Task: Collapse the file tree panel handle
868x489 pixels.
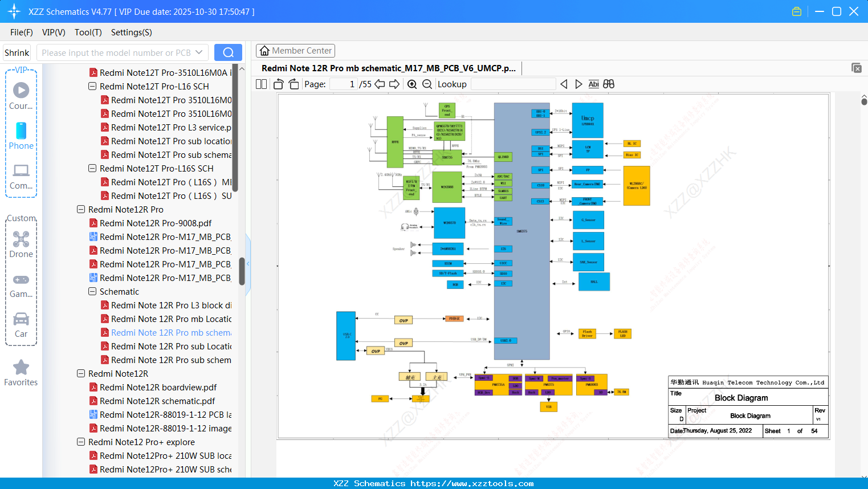Action: pos(248,264)
